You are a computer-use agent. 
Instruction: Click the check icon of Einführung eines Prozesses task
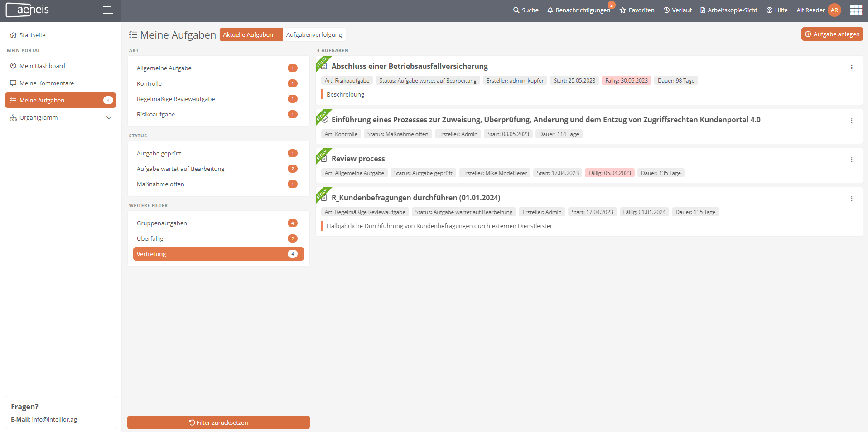point(325,120)
